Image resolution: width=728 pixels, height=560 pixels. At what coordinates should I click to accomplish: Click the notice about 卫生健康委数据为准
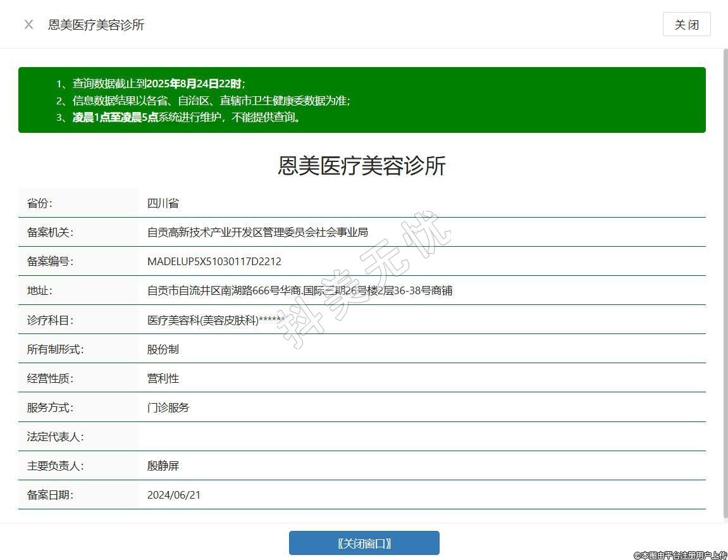pos(211,101)
